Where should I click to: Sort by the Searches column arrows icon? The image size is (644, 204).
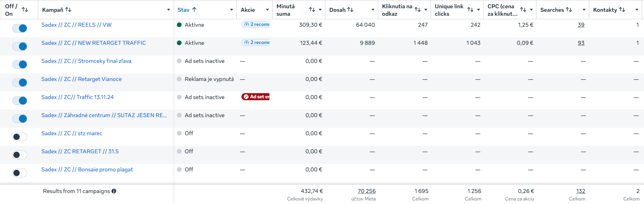[569, 9]
